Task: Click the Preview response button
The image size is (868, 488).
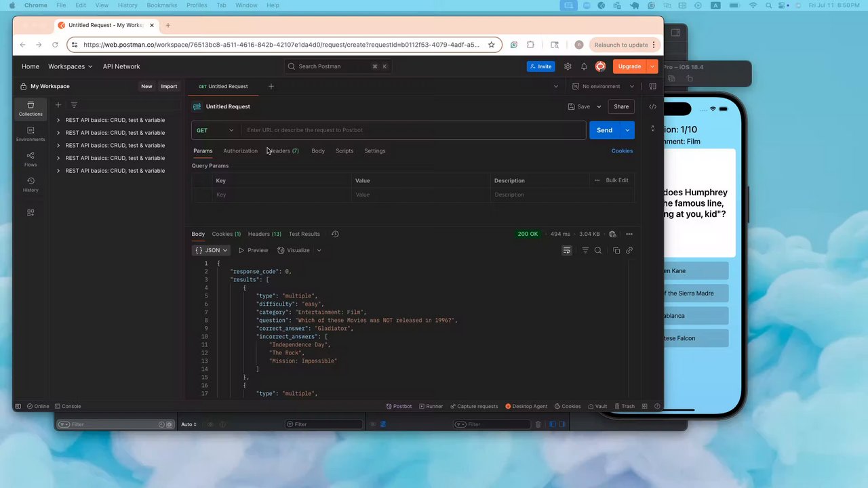Action: pos(253,250)
